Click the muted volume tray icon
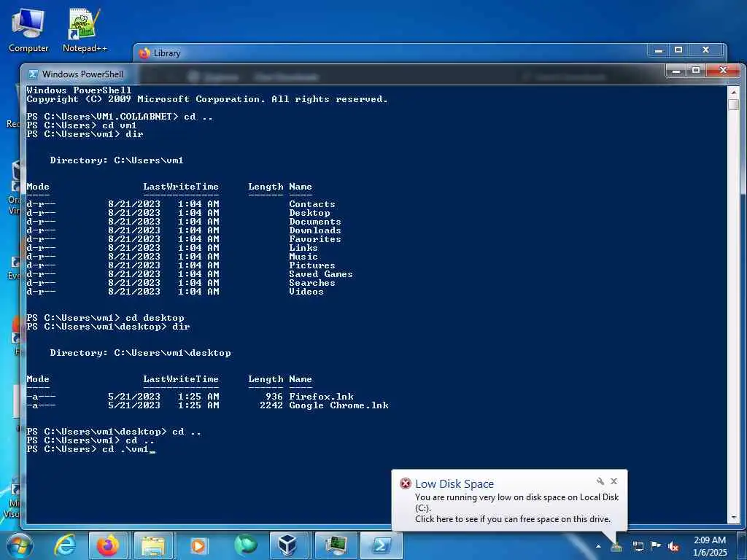This screenshot has height=560, width=747. click(673, 547)
